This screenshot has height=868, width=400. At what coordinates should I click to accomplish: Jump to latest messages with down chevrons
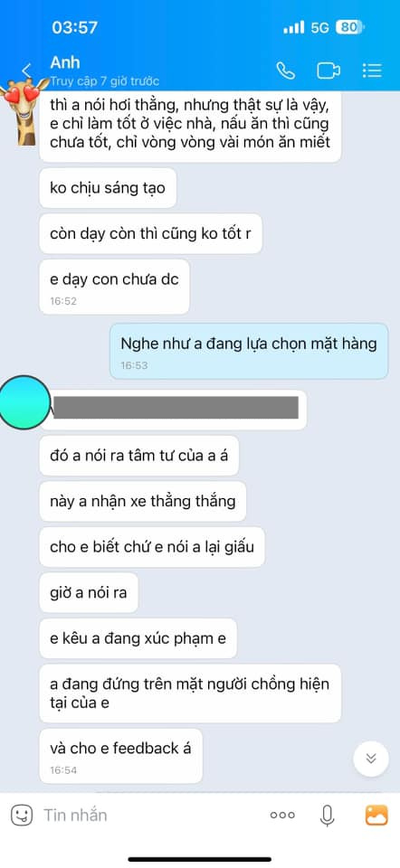(x=371, y=758)
